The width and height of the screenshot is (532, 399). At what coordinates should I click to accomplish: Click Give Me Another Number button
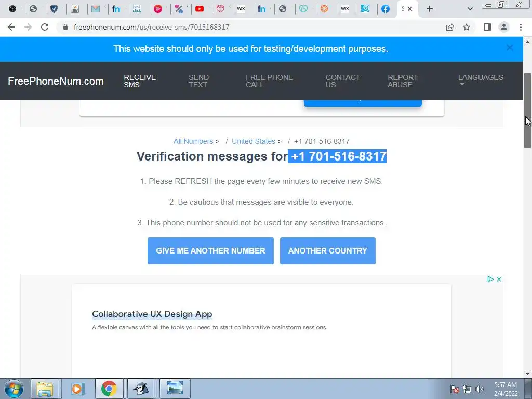click(211, 251)
